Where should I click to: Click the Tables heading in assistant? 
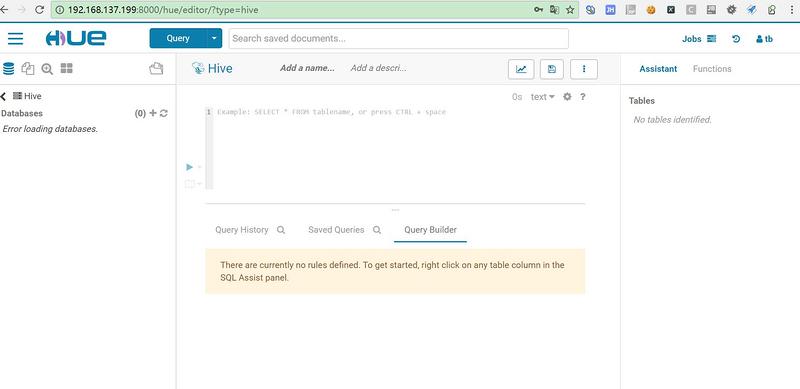[x=642, y=101]
